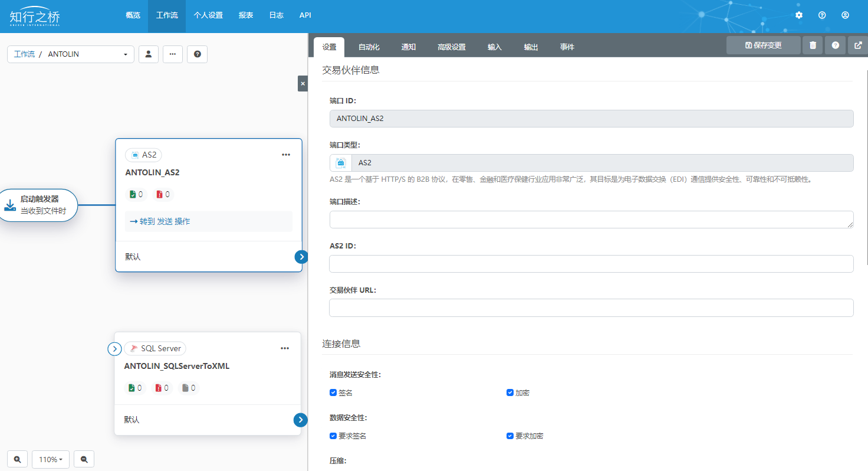Screen dimensions: 868x471
Task: Switch to the 设置 tab
Action: (329, 47)
